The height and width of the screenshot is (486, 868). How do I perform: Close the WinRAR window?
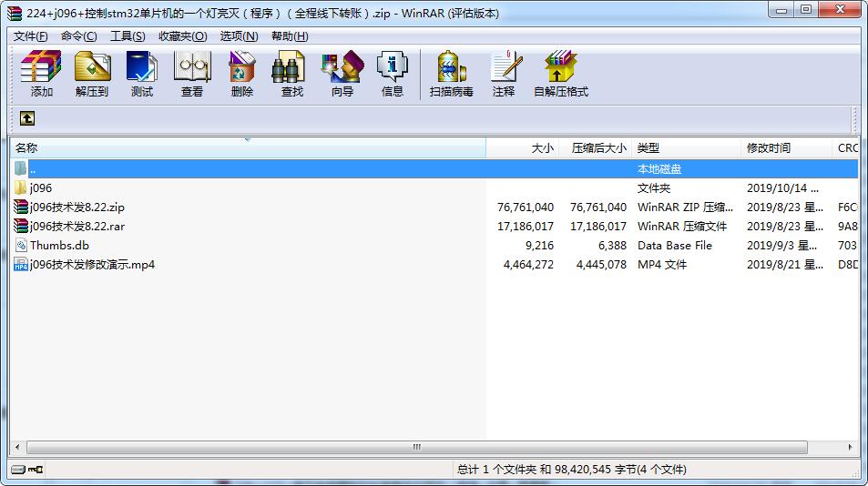pos(840,10)
